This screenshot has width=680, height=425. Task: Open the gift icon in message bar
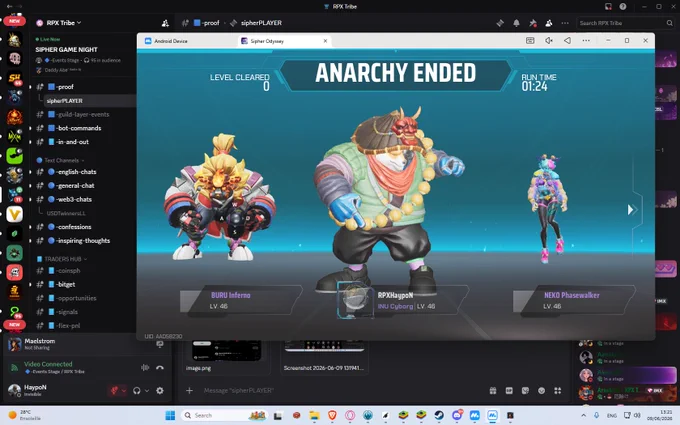coord(493,391)
